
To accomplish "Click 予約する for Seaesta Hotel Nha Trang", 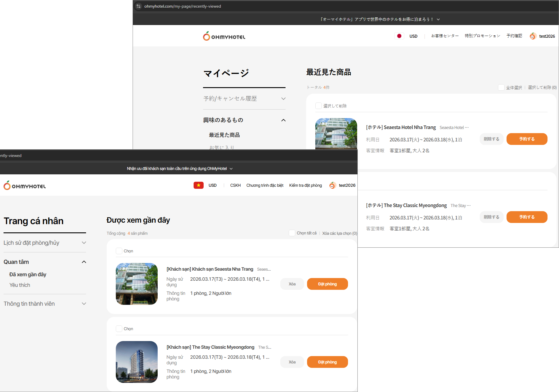I will [527, 139].
